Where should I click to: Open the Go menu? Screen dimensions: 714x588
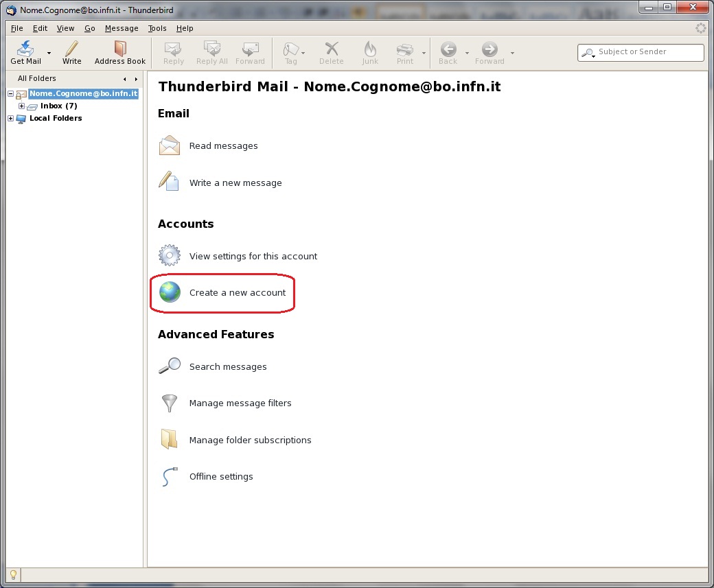[x=90, y=28]
